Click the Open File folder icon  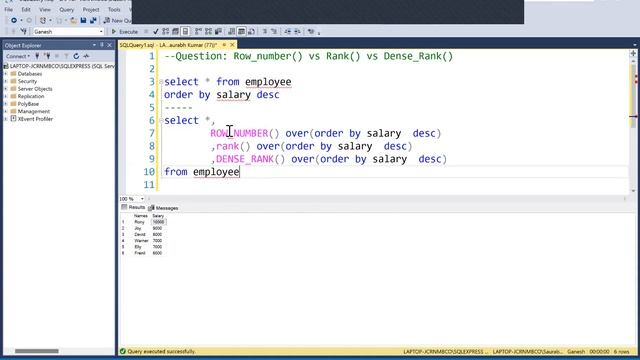coord(73,20)
